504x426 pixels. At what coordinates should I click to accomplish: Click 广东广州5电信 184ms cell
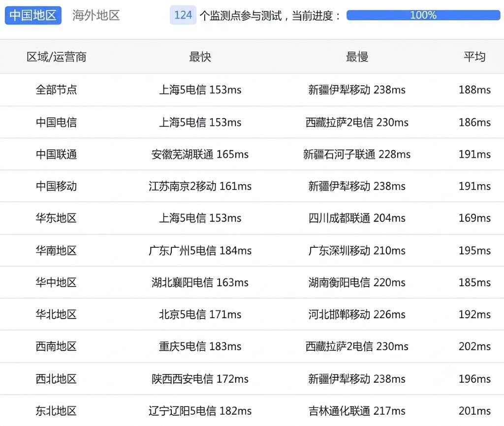pyautogui.click(x=200, y=251)
